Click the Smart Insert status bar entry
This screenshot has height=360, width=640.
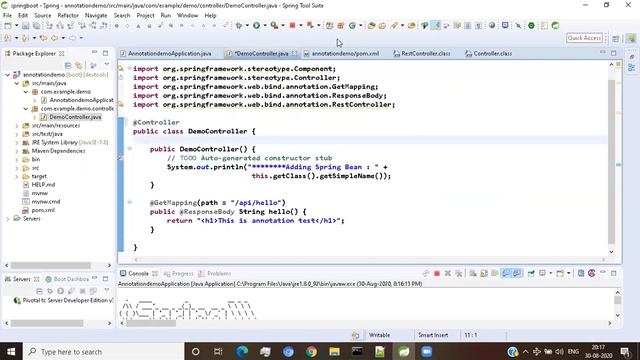click(x=433, y=335)
